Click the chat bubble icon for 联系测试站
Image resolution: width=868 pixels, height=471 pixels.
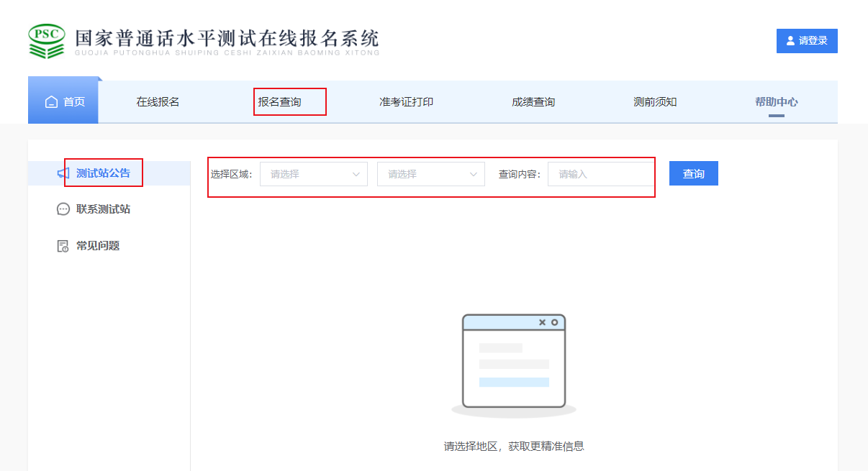[63, 209]
